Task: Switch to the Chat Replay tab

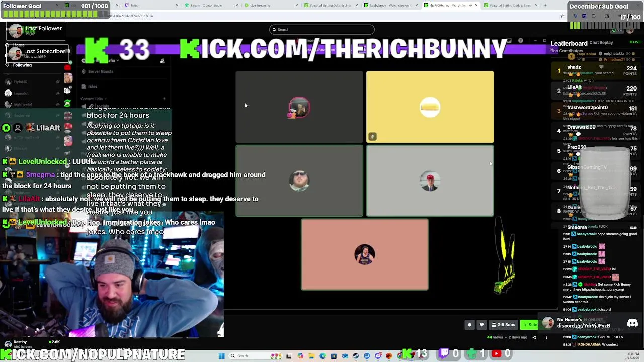Action: 601,43
